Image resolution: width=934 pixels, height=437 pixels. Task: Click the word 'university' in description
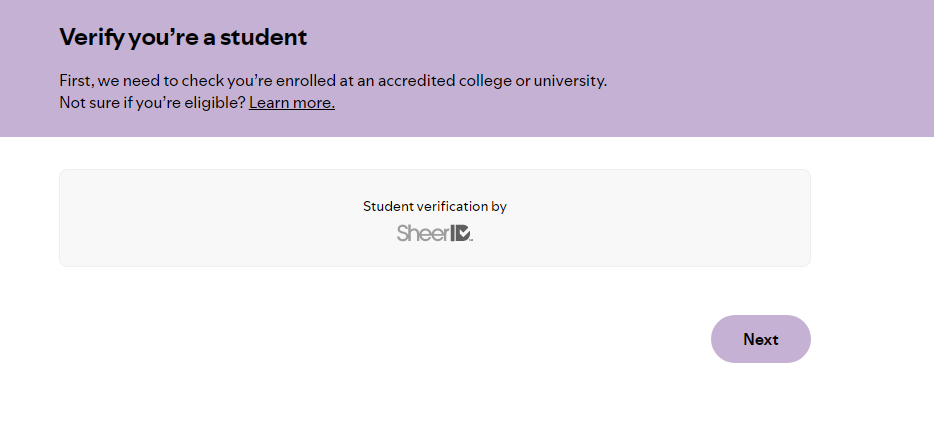click(570, 80)
